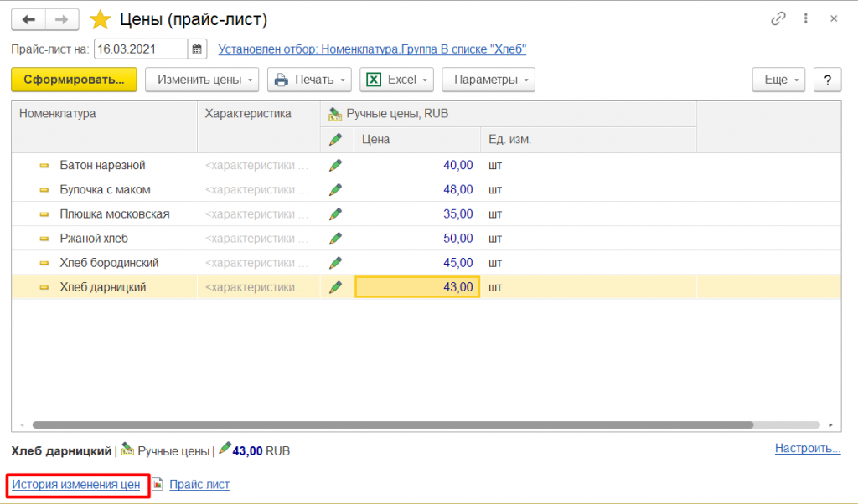The height and width of the screenshot is (504, 858).
Task: Open the История изменения цен link
Action: point(76,484)
